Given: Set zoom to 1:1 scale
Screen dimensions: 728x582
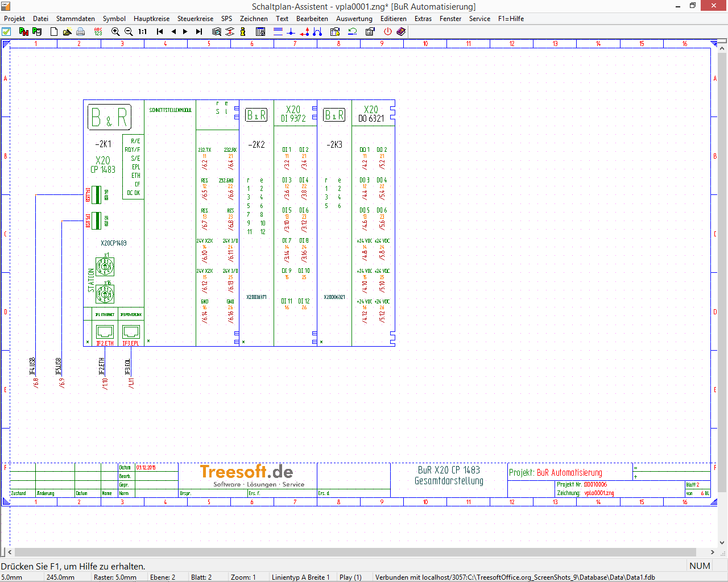Looking at the screenshot, I should point(143,32).
